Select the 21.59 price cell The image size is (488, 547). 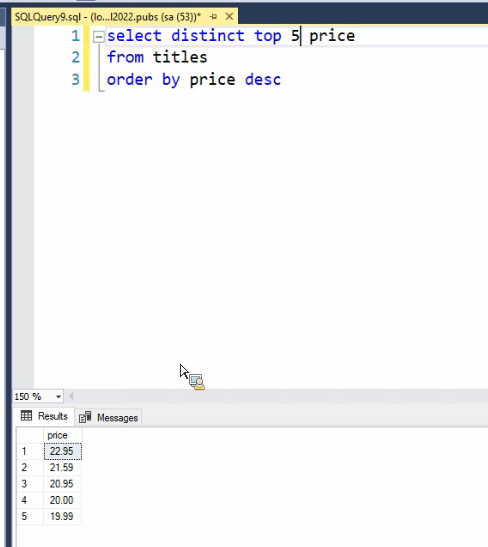[63, 467]
